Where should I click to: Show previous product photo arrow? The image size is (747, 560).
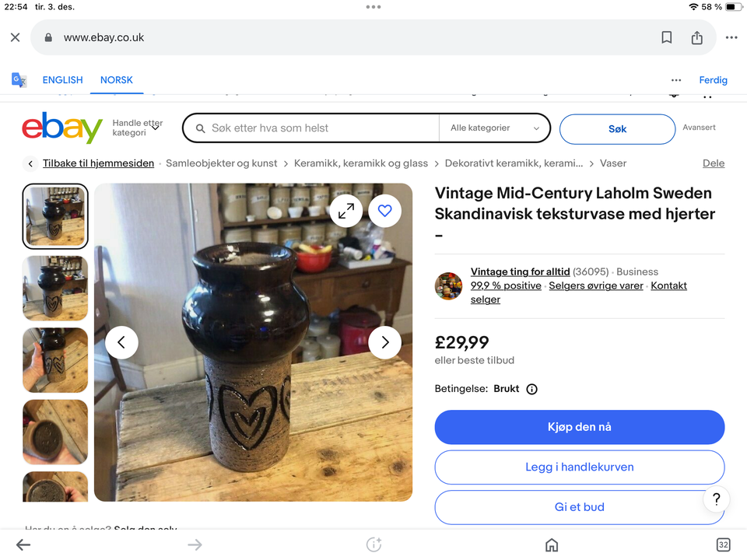pyautogui.click(x=121, y=342)
